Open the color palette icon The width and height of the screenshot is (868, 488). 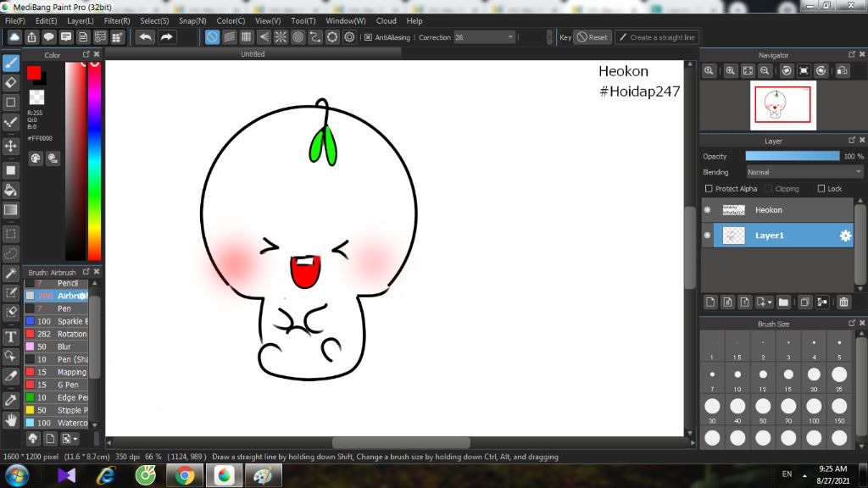point(36,158)
